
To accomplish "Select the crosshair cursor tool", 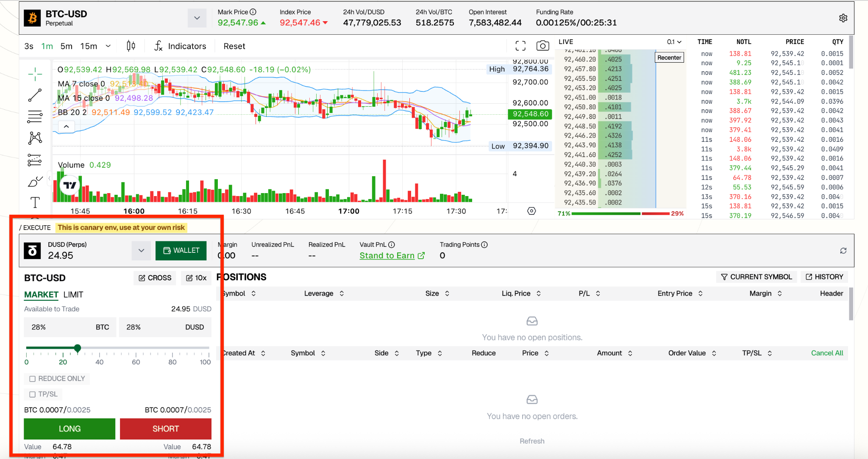I will pyautogui.click(x=35, y=74).
